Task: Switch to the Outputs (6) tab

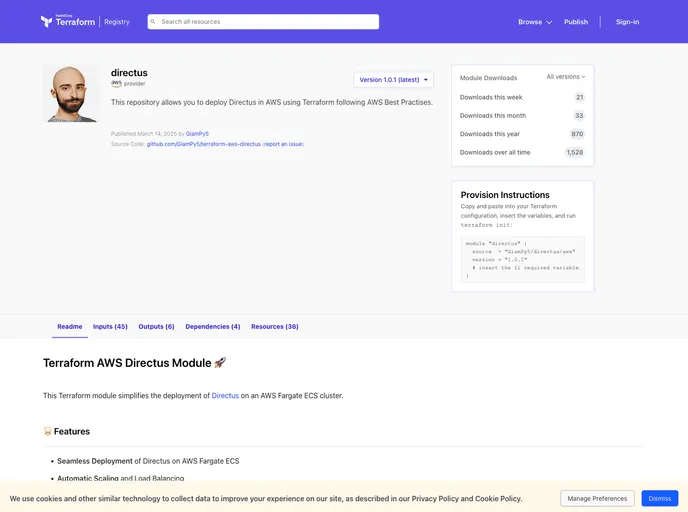Action: tap(156, 326)
